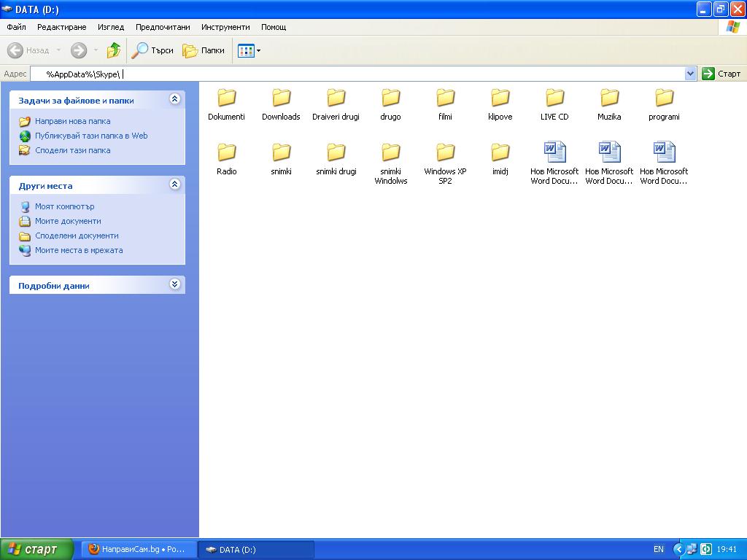Open the Инструменти menu
The width and height of the screenshot is (747, 560).
[x=225, y=27]
